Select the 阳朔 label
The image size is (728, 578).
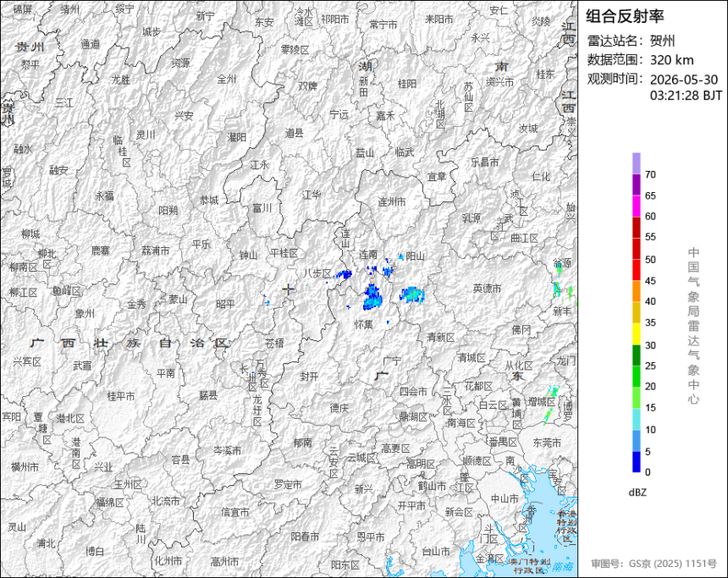[168, 211]
